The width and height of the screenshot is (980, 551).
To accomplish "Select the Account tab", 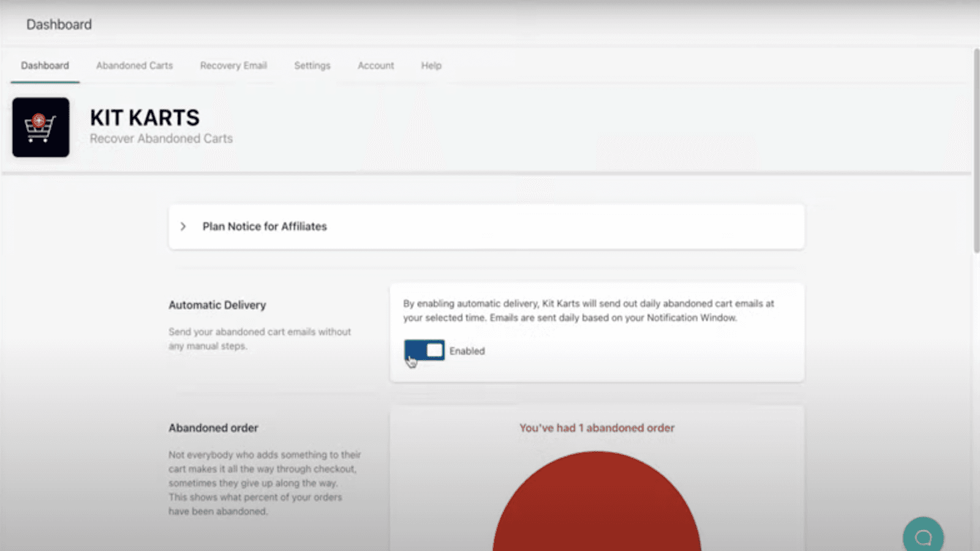I will tap(375, 66).
